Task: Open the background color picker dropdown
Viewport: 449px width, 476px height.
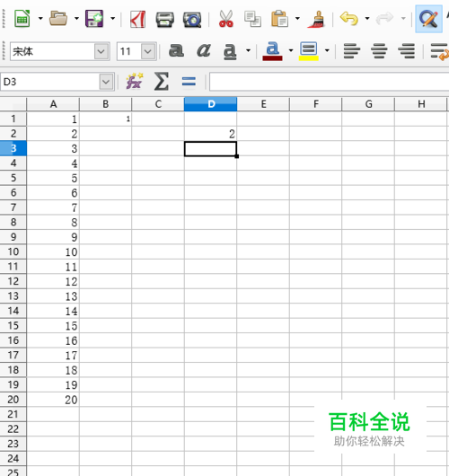Action: coord(327,50)
